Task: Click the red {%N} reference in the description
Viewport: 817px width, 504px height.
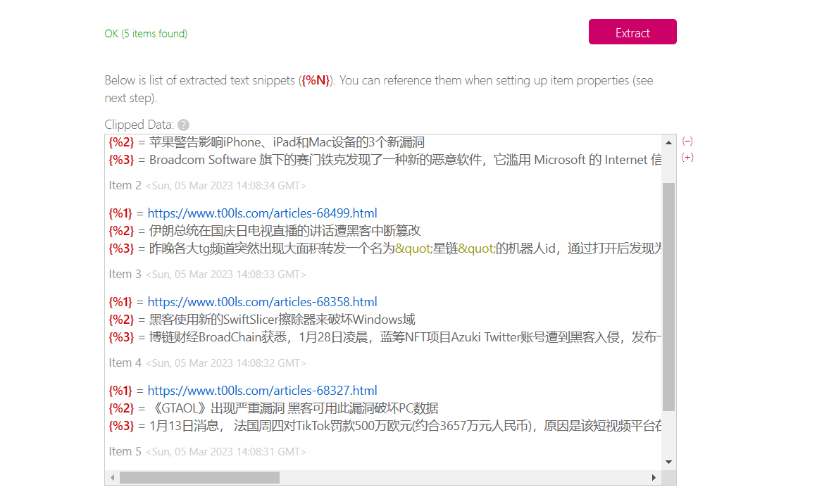Action: click(316, 80)
